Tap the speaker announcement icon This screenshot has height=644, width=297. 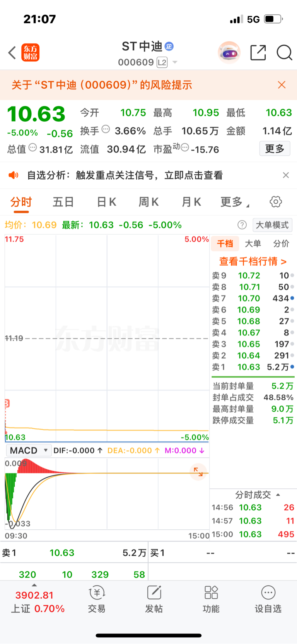pyautogui.click(x=14, y=175)
